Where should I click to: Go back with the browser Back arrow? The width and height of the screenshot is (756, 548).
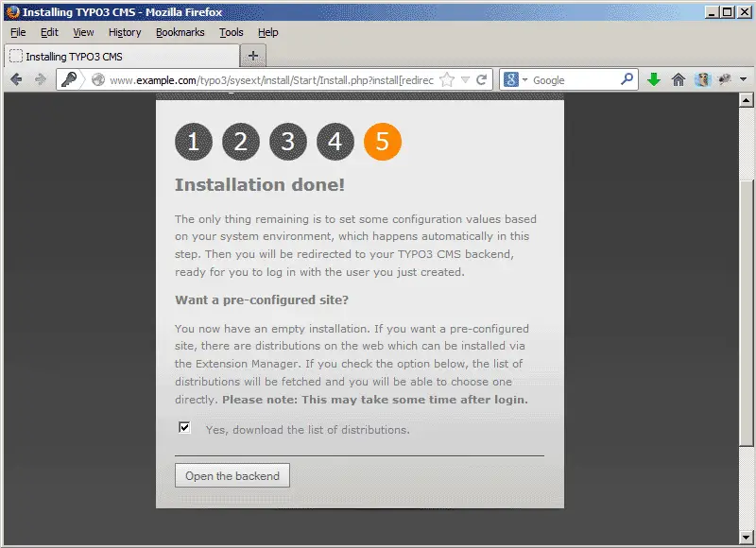pos(16,79)
